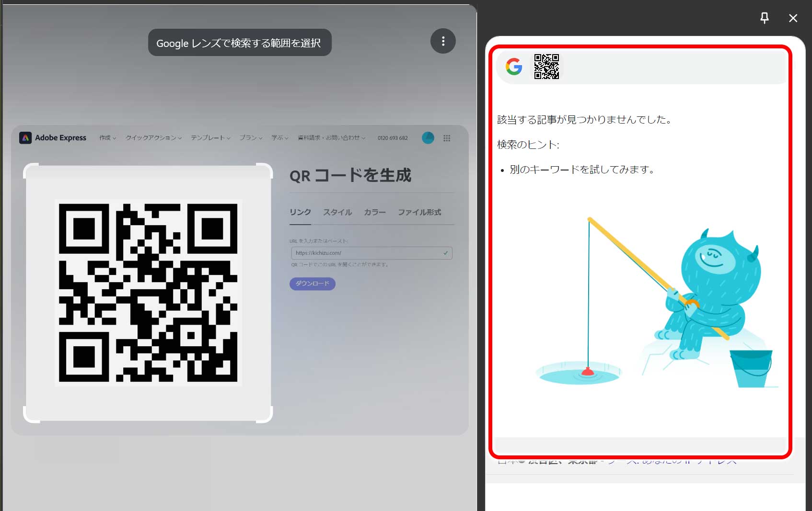
Task: Click 'URL を入力またはペースト' label
Action: 319,241
